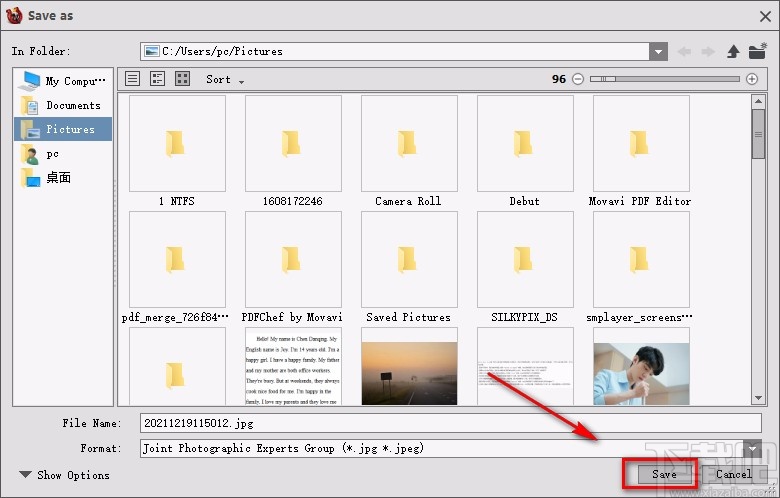
Task: Select Documents in the sidebar
Action: 72,105
